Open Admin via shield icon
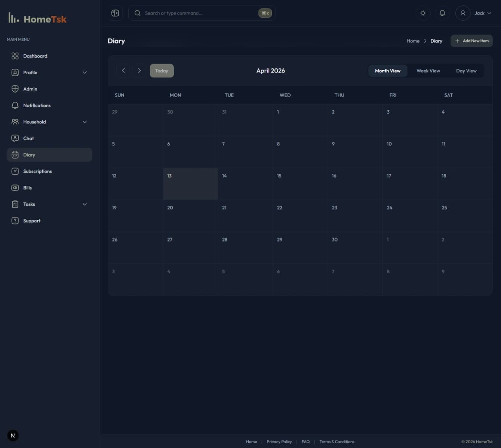The width and height of the screenshot is (501, 448). (15, 89)
